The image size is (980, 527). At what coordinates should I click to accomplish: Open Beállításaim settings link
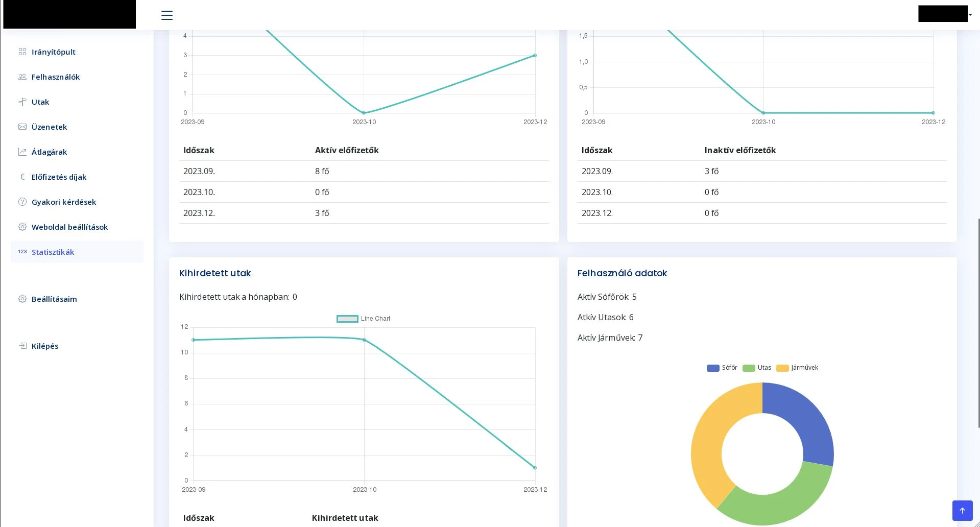coord(54,299)
